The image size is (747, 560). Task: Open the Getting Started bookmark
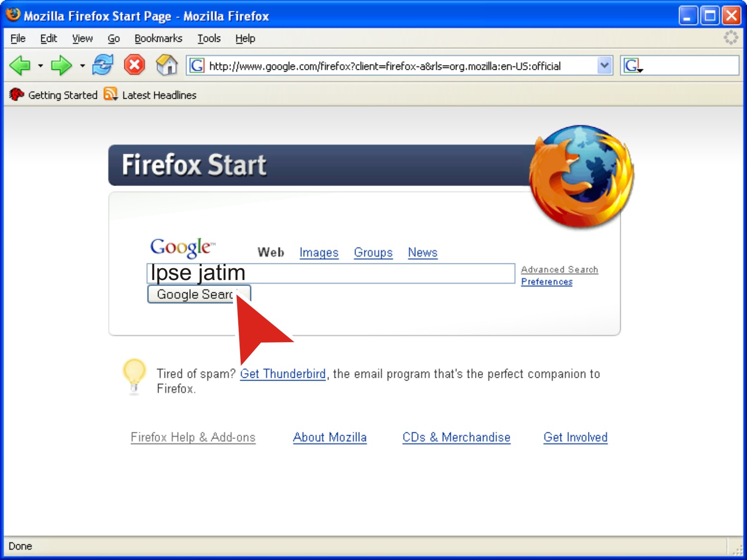pyautogui.click(x=53, y=95)
